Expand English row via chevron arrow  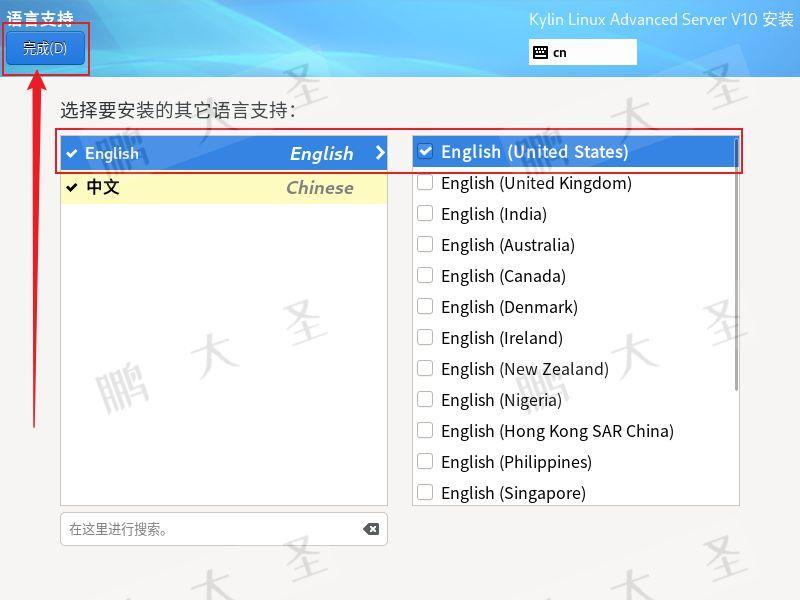click(x=380, y=153)
